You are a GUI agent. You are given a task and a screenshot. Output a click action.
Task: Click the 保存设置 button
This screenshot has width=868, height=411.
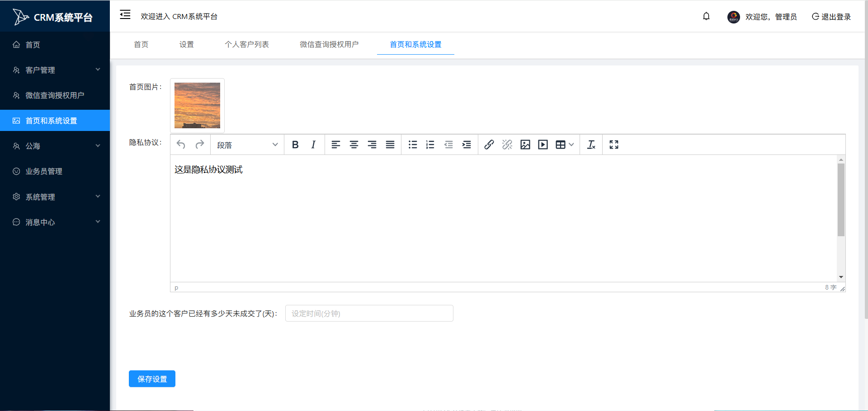(x=152, y=378)
